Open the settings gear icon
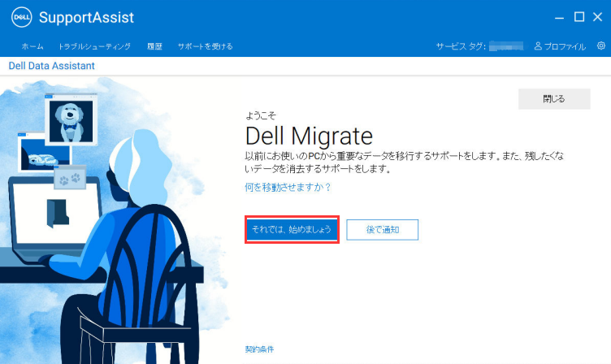611x364 pixels. 601,45
